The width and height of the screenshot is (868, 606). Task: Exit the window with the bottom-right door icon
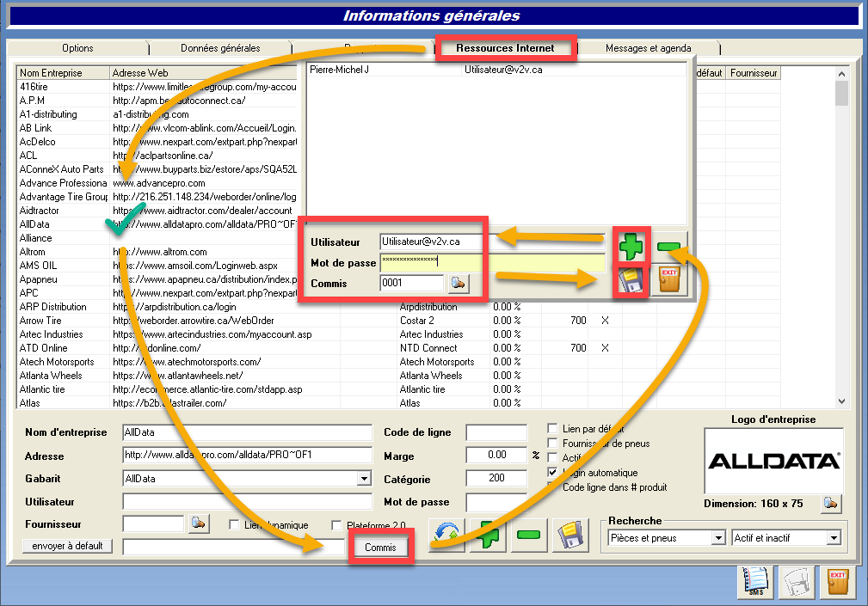tap(838, 582)
